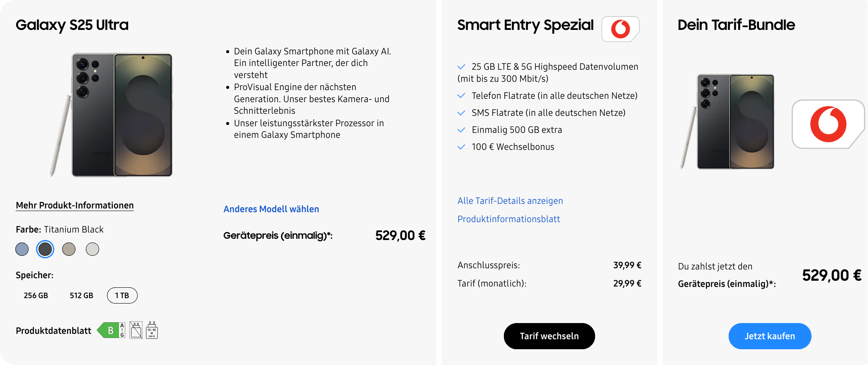
Task: Click the 10-45 W USB PD charger icon
Action: (152, 331)
